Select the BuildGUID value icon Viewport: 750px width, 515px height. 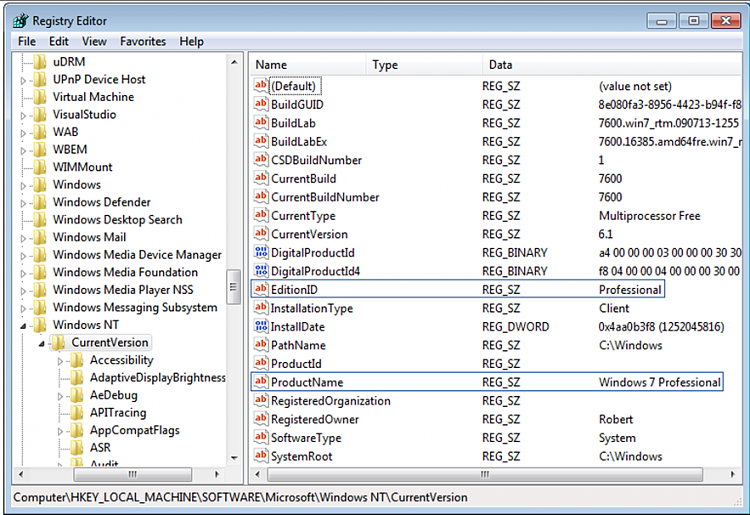point(261,104)
